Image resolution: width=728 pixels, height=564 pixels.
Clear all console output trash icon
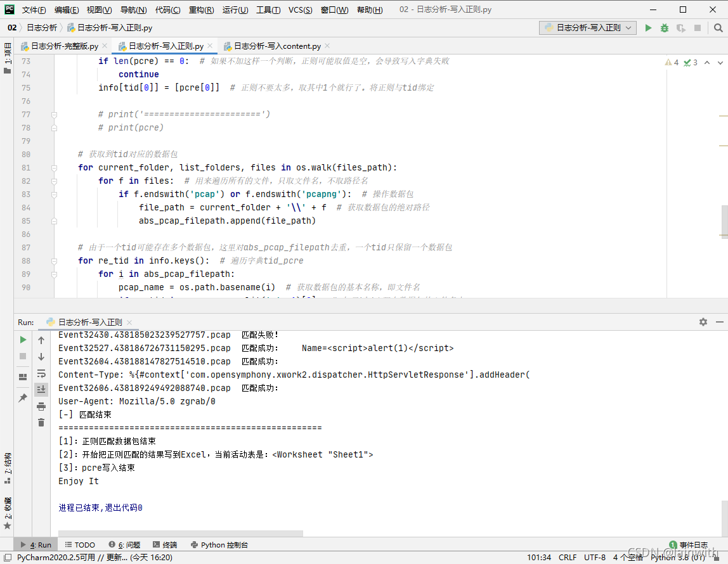41,422
